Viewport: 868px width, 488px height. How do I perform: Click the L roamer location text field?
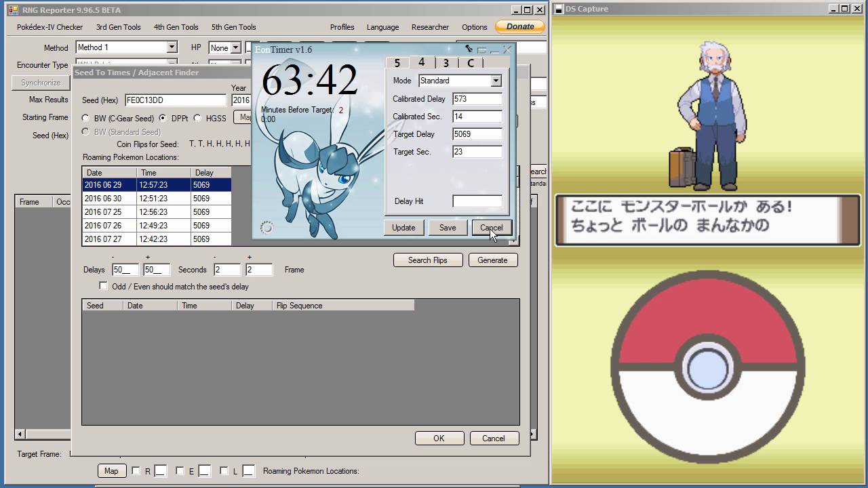click(249, 471)
